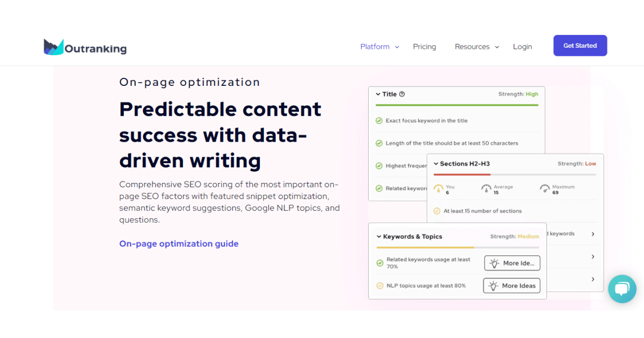Collapse the Keywords & Topics panel

pyautogui.click(x=379, y=237)
